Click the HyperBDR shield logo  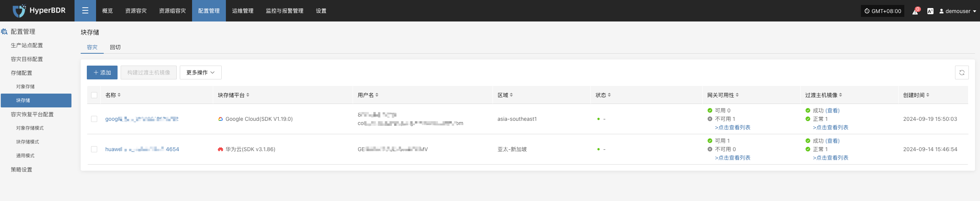point(19,11)
